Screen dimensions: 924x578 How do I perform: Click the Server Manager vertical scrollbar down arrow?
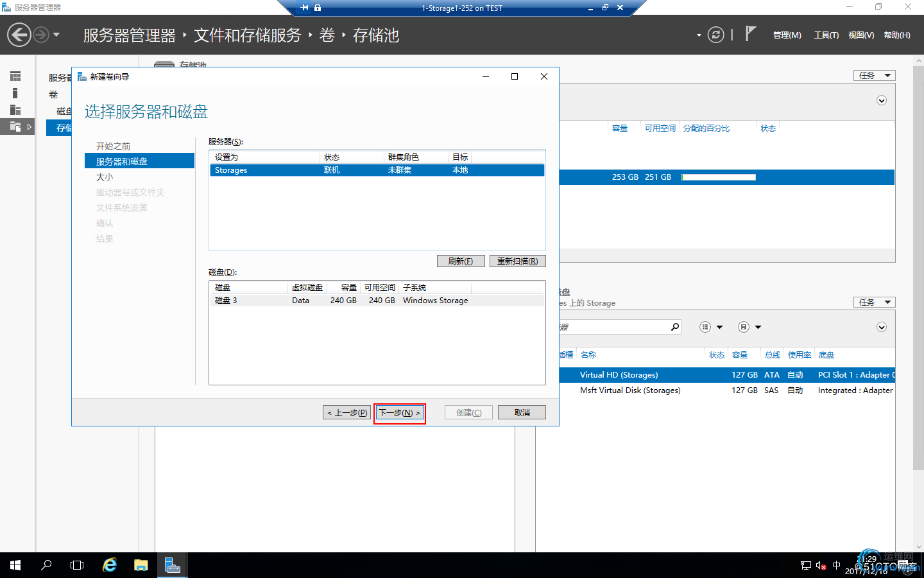tap(918, 547)
